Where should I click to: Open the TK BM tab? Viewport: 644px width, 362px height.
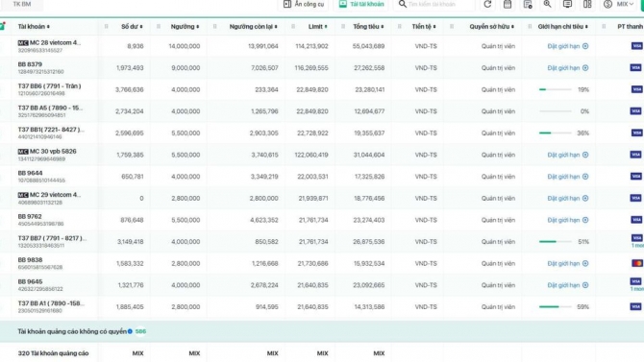pyautogui.click(x=22, y=4)
